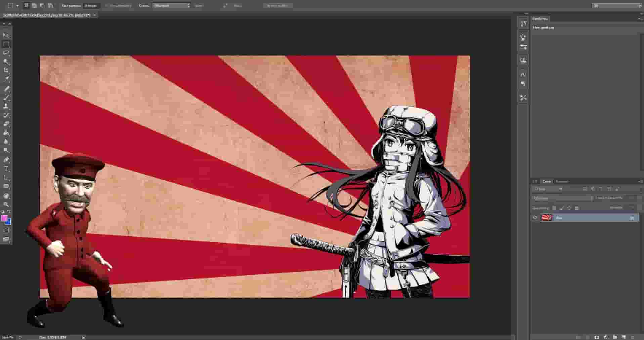Open the blending mode dropdown in the Layers panel
644x340 pixels.
pos(562,198)
